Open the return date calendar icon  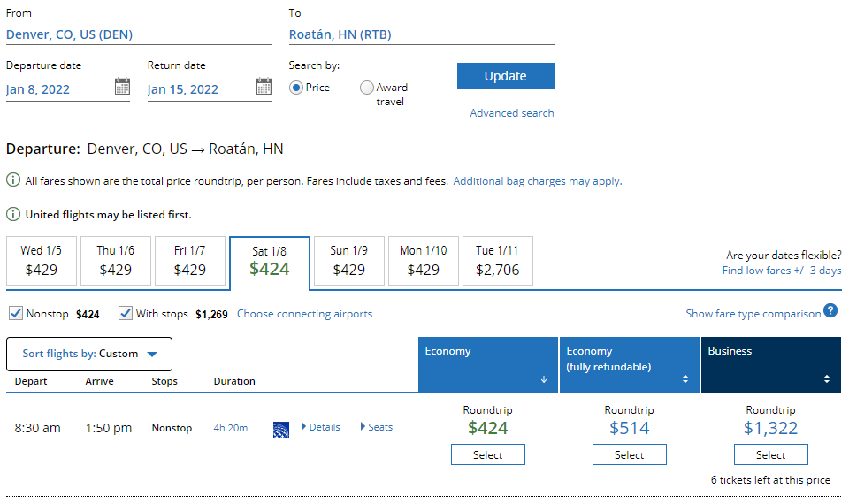[x=264, y=87]
